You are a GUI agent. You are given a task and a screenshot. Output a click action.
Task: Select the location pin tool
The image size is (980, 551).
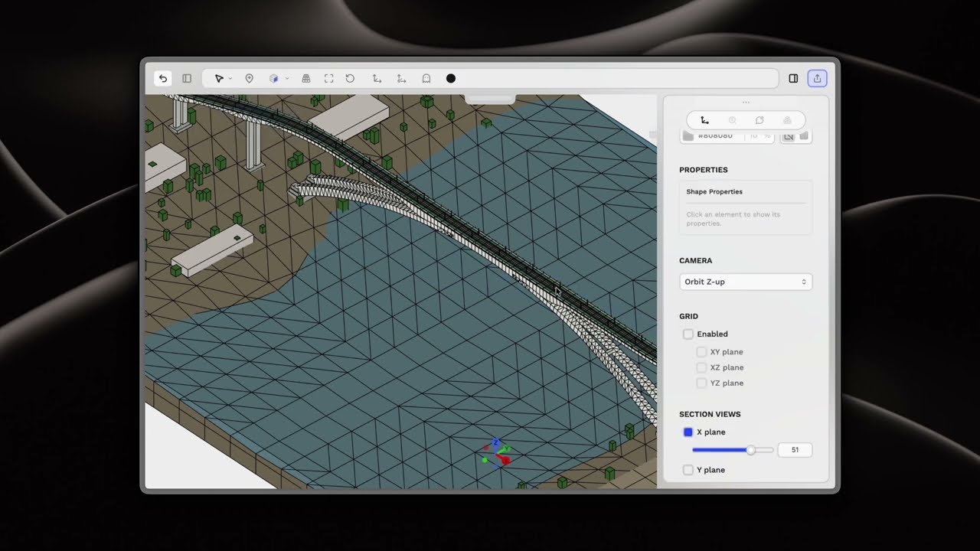[x=249, y=78]
